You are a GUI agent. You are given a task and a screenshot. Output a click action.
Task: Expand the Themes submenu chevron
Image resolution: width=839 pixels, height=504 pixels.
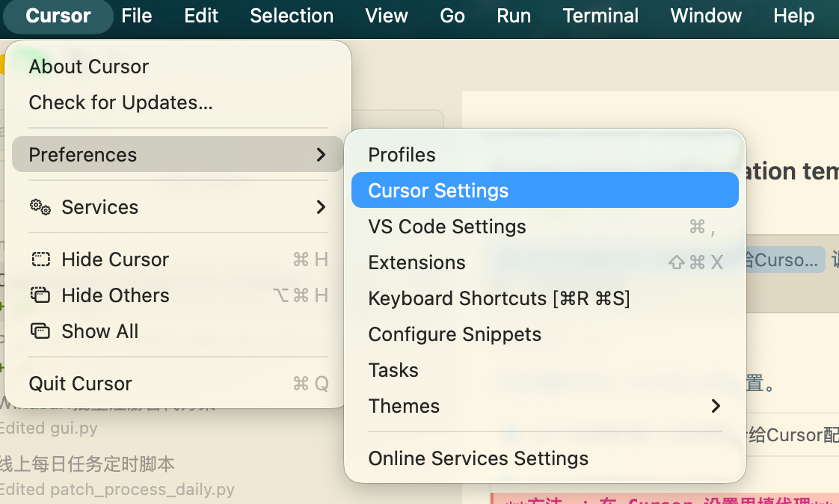tap(716, 406)
